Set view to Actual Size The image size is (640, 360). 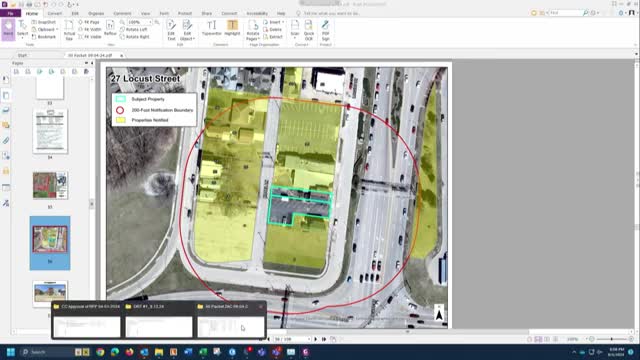click(69, 30)
